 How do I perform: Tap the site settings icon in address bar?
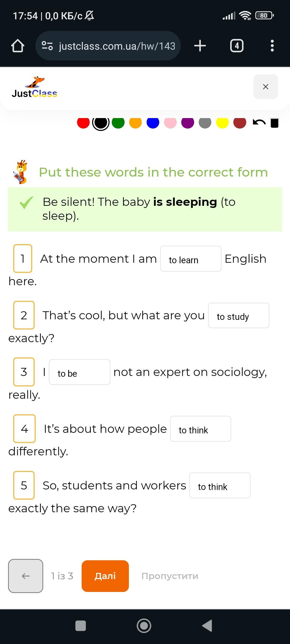click(47, 46)
